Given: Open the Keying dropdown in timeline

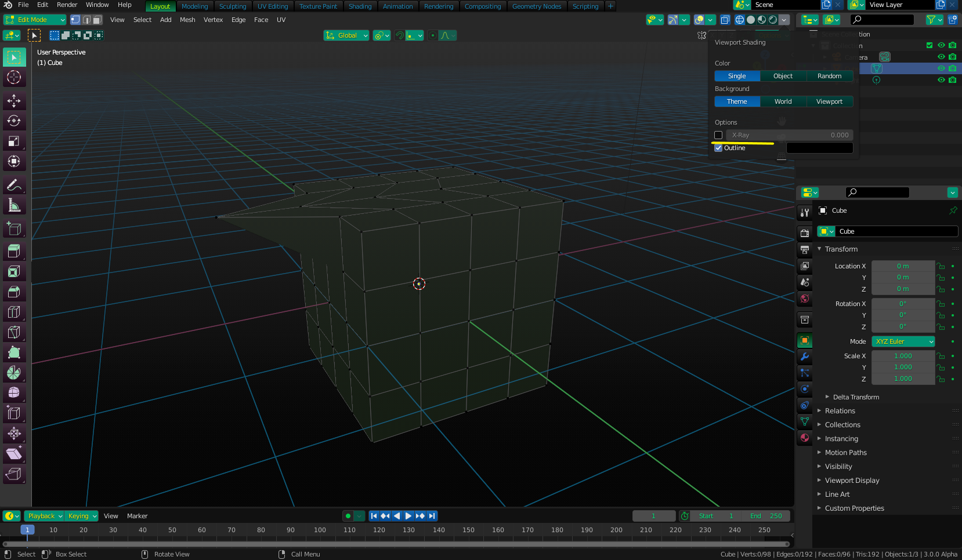Looking at the screenshot, I should (x=81, y=516).
